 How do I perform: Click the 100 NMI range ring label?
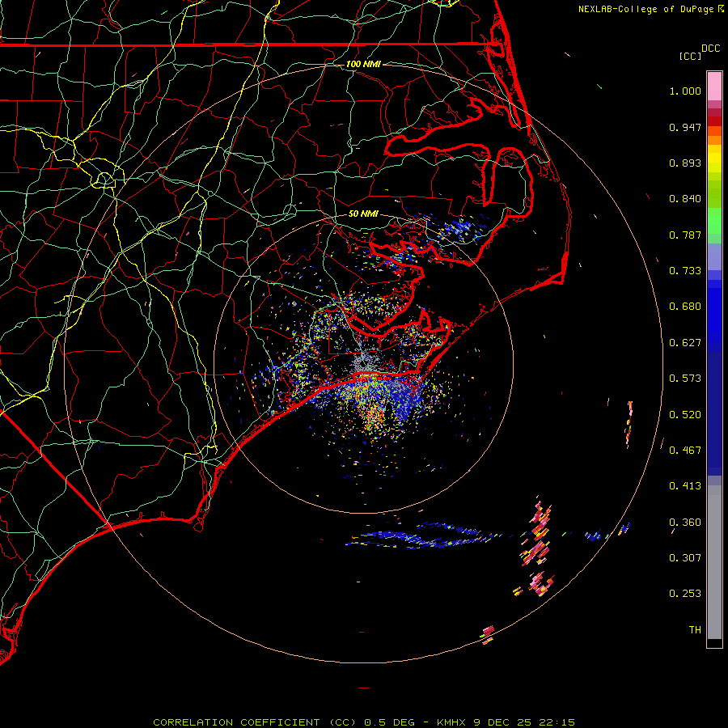coord(363,64)
